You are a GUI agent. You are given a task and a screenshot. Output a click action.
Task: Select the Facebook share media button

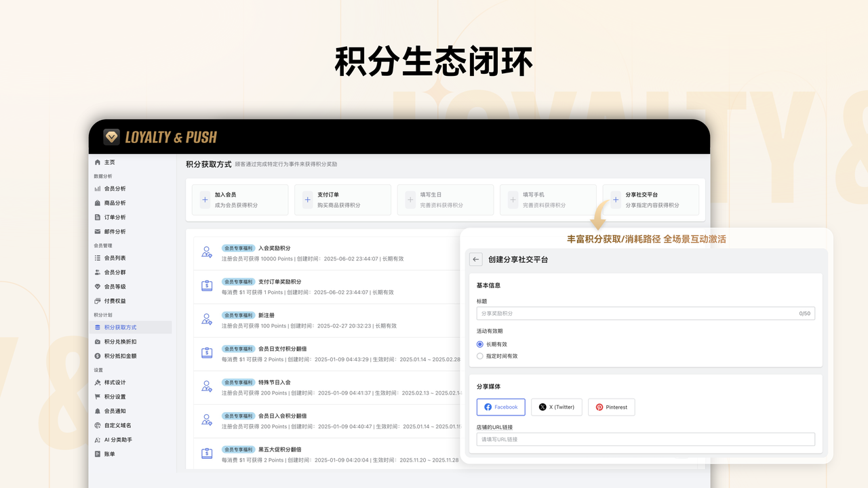[500, 407]
